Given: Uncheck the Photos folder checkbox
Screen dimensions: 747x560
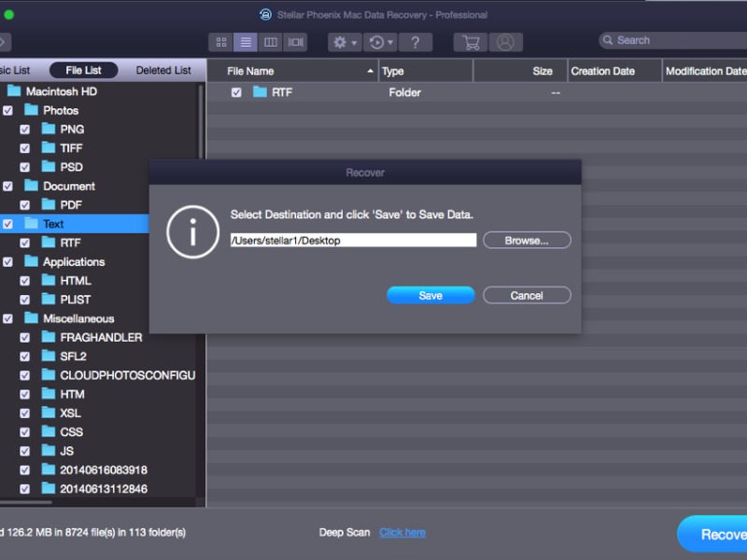Looking at the screenshot, I should [x=8, y=110].
